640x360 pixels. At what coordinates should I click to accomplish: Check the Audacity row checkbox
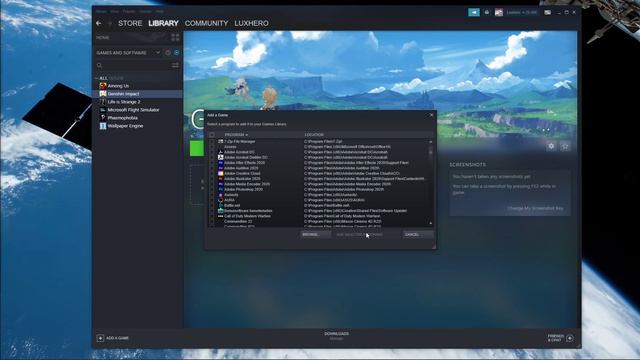[x=212, y=195]
